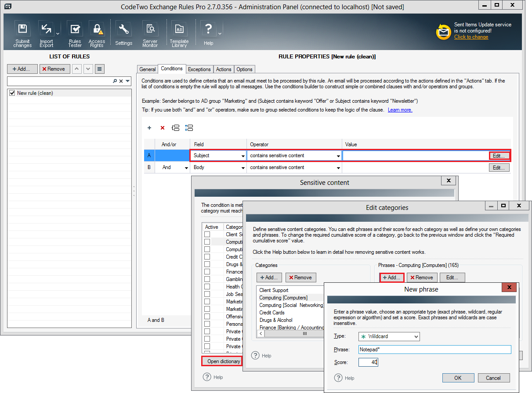532x393 pixels.
Task: Enable the Finance category checkbox
Action: [x=207, y=272]
